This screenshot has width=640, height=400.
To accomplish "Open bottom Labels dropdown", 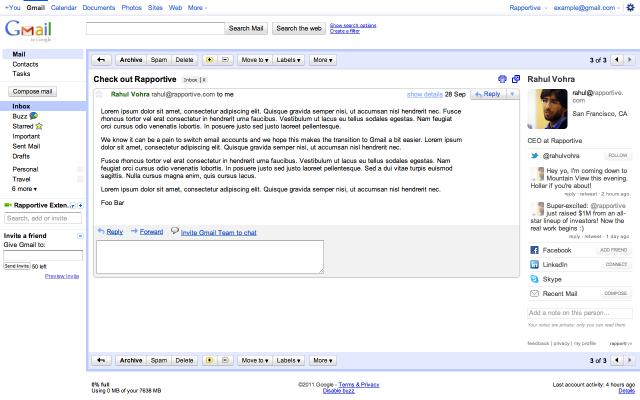I will 289,360.
